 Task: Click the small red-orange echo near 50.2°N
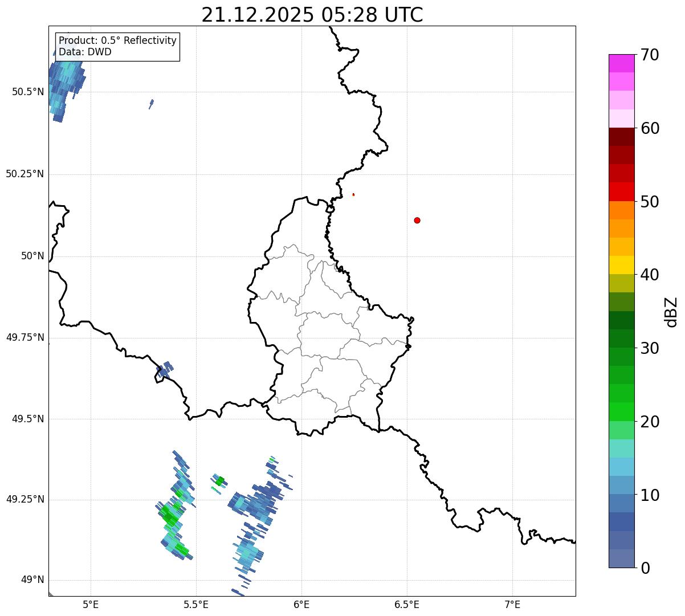(353, 194)
